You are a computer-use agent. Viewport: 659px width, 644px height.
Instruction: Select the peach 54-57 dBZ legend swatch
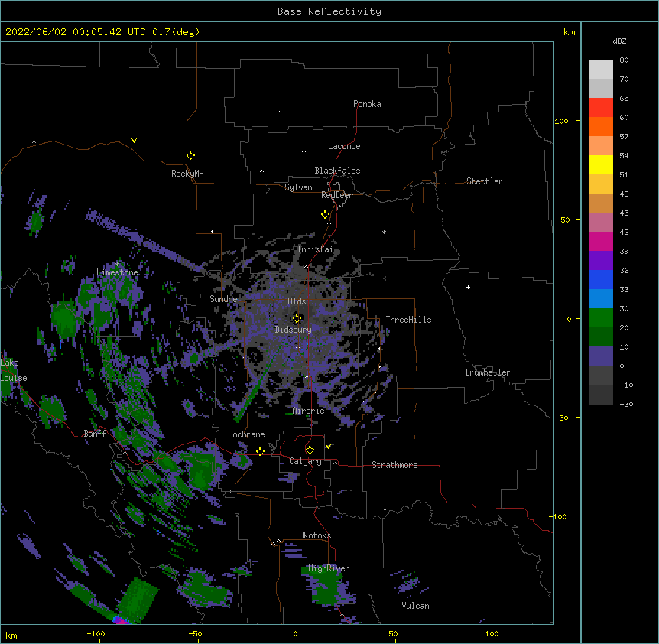pos(601,146)
